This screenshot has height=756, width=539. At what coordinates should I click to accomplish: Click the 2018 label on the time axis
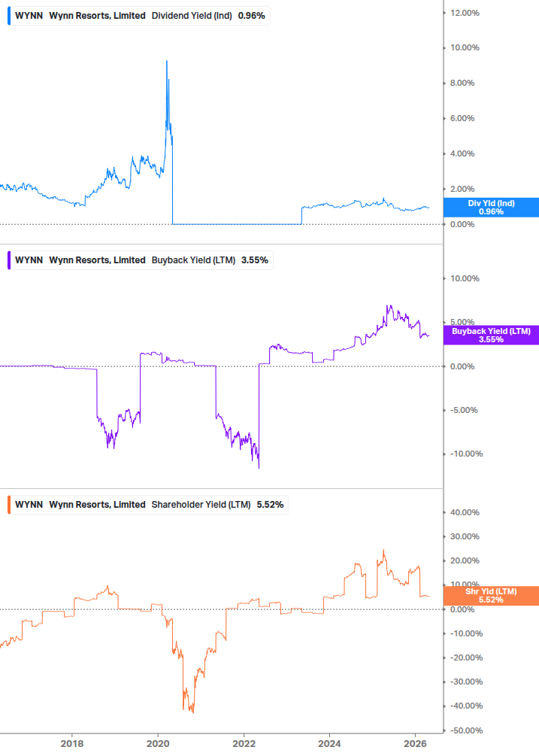pyautogui.click(x=71, y=743)
